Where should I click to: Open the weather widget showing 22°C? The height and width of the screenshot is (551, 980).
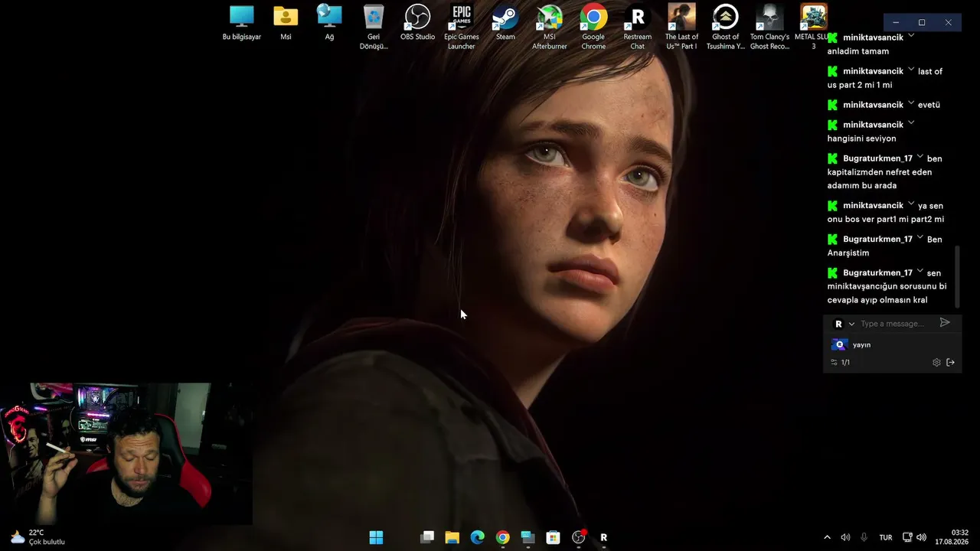(38, 537)
